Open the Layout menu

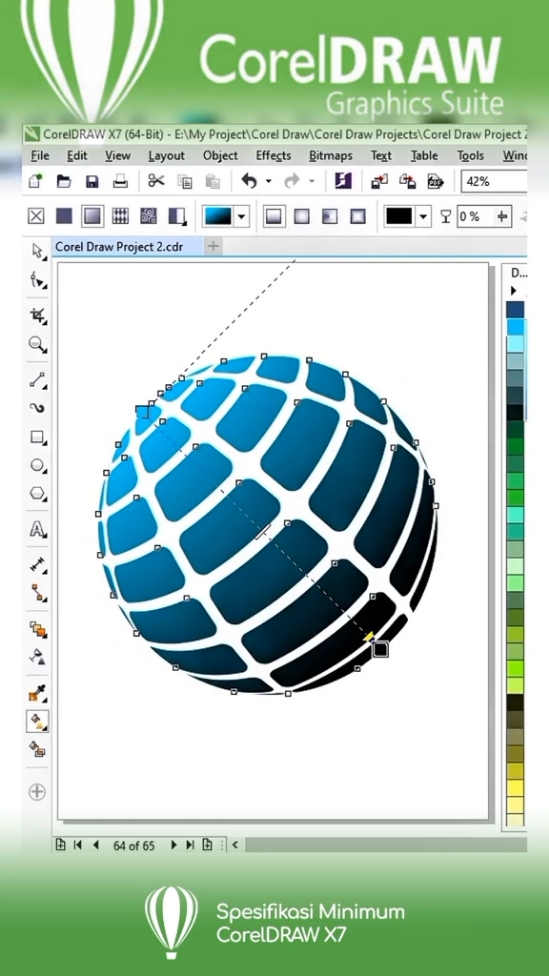tap(166, 156)
